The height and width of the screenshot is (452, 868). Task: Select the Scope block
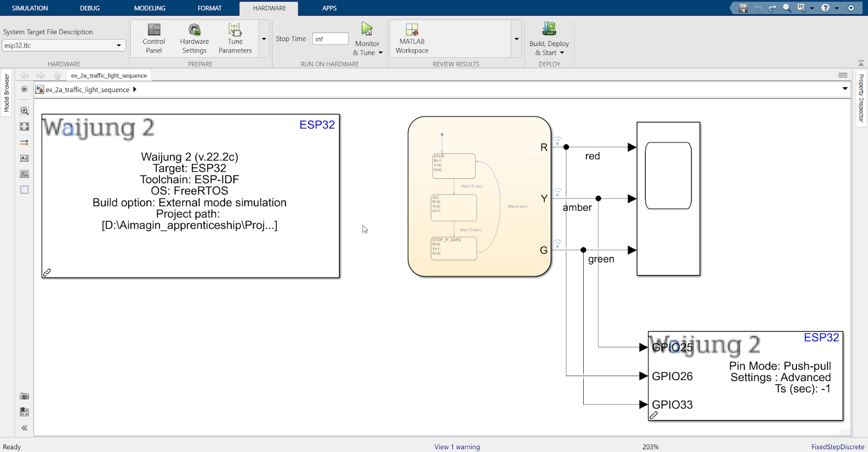(668, 199)
